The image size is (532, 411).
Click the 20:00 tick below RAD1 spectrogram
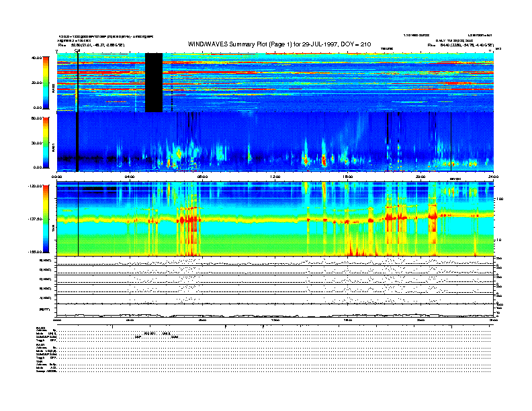click(420, 177)
